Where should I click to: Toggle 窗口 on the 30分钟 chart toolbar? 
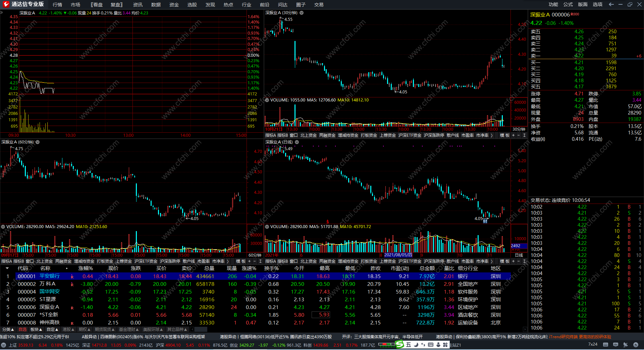(x=294, y=135)
